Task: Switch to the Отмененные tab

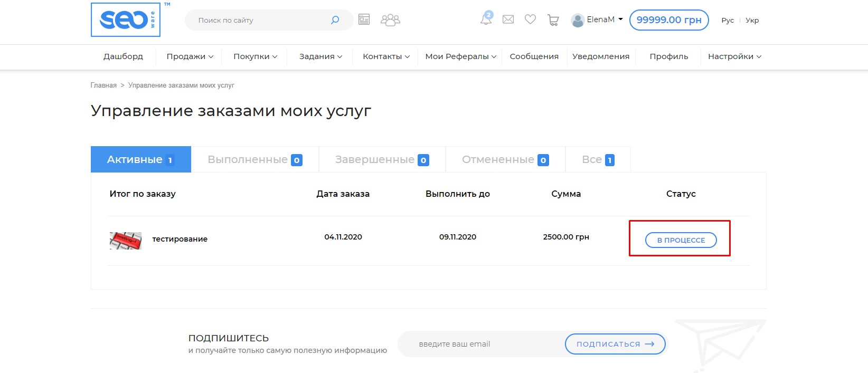Action: [x=505, y=159]
